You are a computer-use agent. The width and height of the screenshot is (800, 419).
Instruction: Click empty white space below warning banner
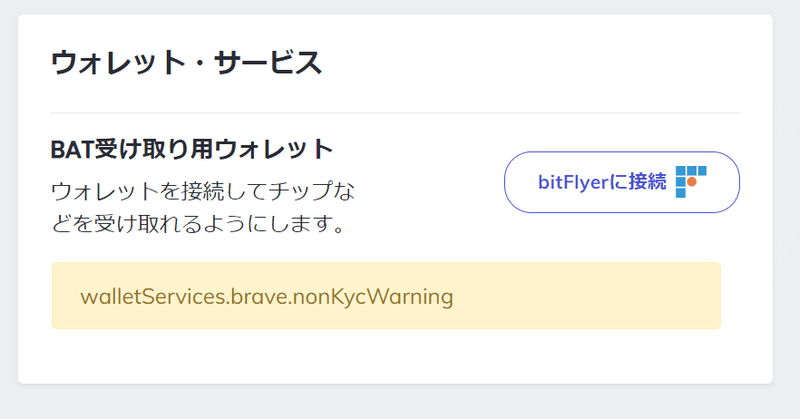click(386, 356)
